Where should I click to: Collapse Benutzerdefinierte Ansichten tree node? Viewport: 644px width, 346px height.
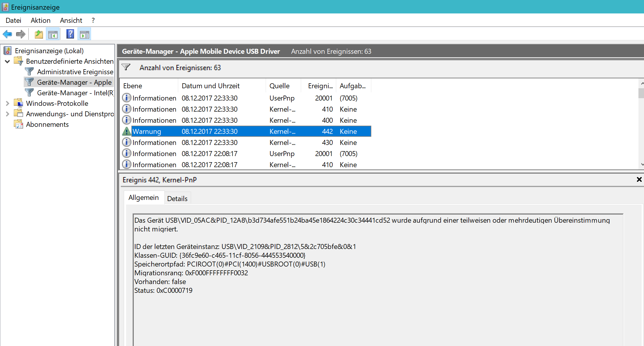(x=8, y=61)
